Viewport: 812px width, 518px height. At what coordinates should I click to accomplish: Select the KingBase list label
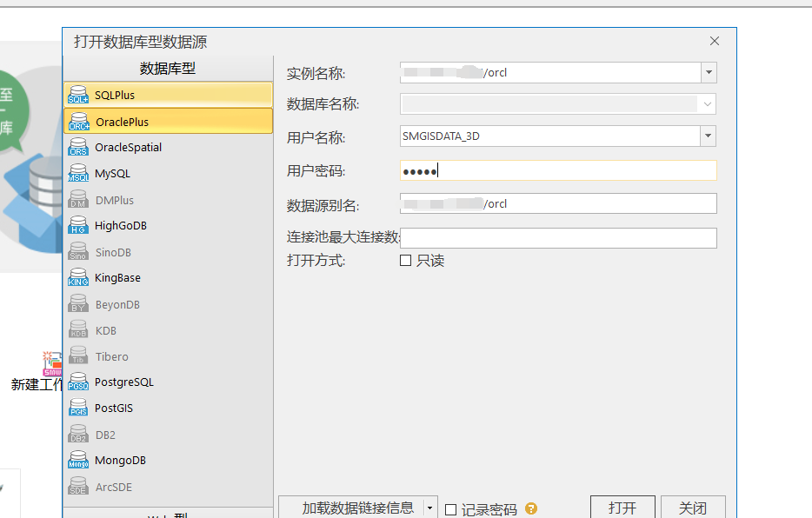(117, 278)
